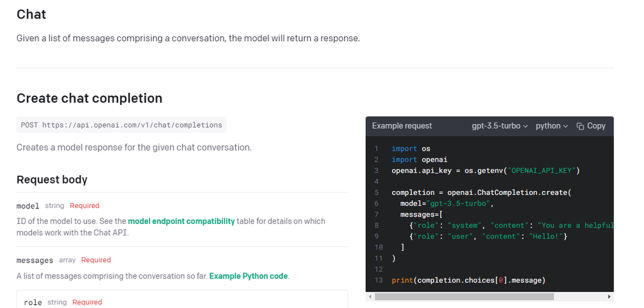Click the print(completion.choices[0].message) line

coord(469,280)
